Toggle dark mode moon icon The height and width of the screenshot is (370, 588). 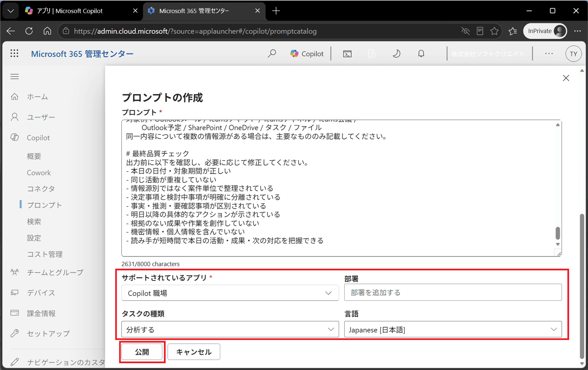point(396,54)
